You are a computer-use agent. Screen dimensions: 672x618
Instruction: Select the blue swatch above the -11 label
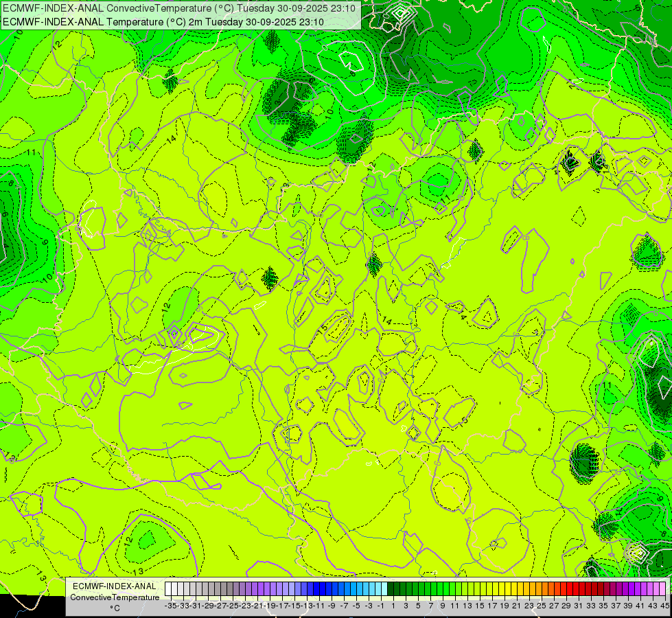click(316, 589)
